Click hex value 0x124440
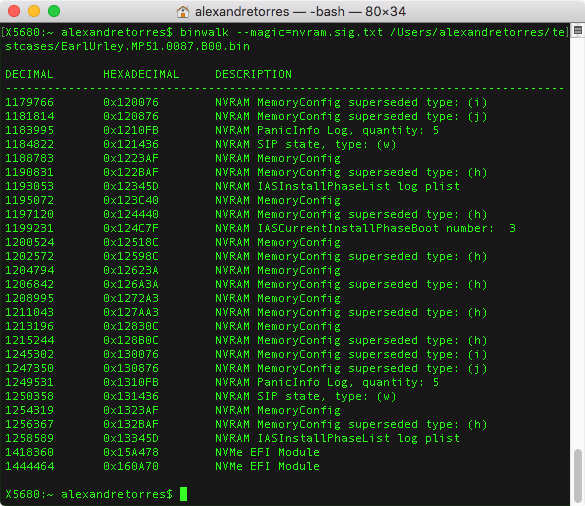This screenshot has width=585, height=506. [x=131, y=214]
